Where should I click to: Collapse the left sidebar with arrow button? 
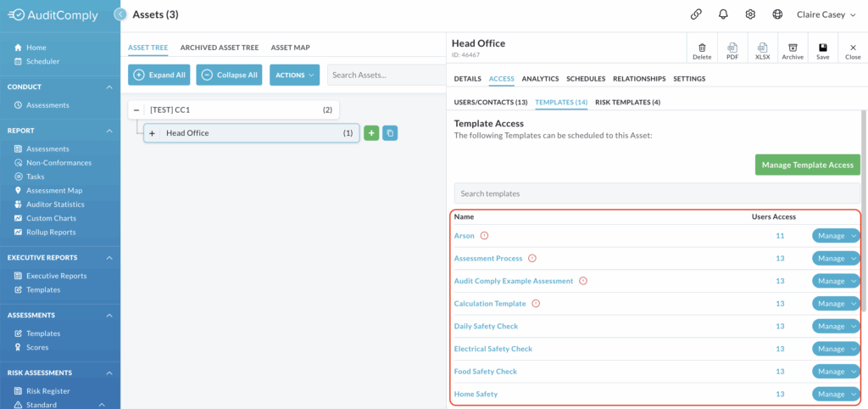[120, 14]
